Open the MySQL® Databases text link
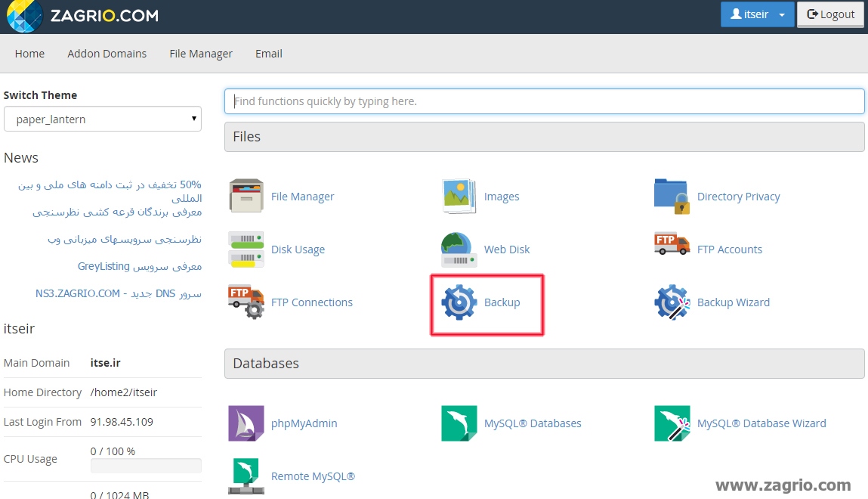868x499 pixels. tap(533, 423)
